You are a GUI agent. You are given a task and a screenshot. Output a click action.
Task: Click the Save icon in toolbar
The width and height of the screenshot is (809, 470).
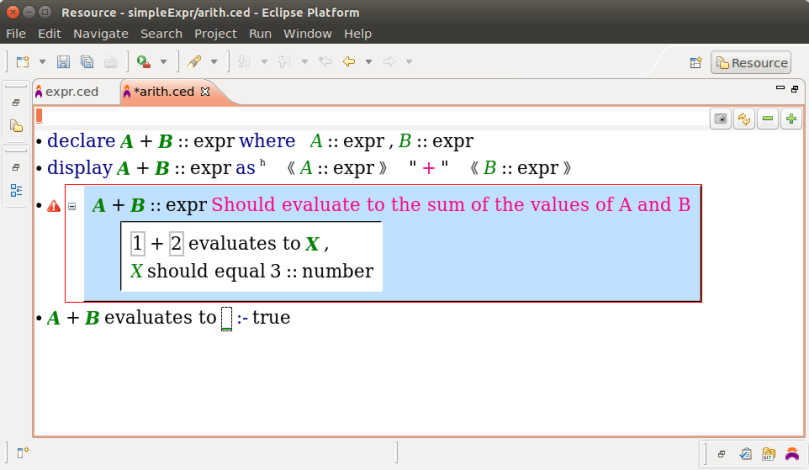[63, 62]
